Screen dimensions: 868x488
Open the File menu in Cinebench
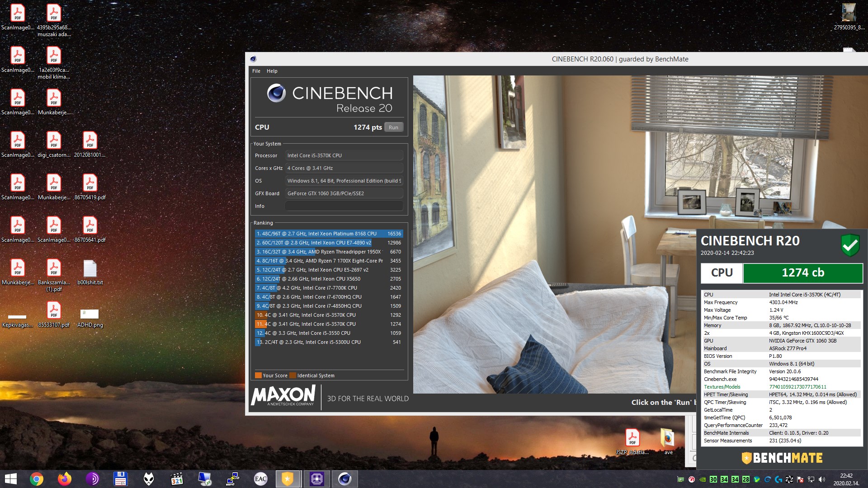(256, 71)
